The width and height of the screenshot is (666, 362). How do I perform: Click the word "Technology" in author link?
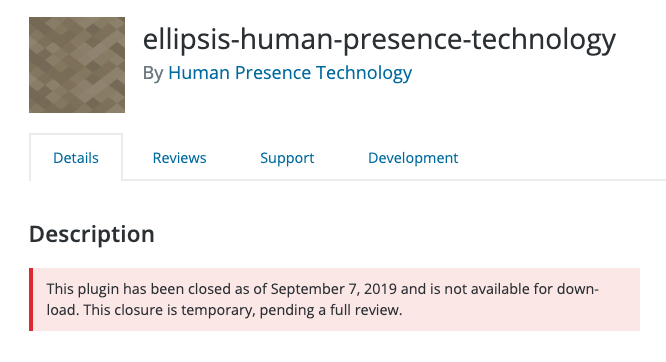tap(364, 73)
